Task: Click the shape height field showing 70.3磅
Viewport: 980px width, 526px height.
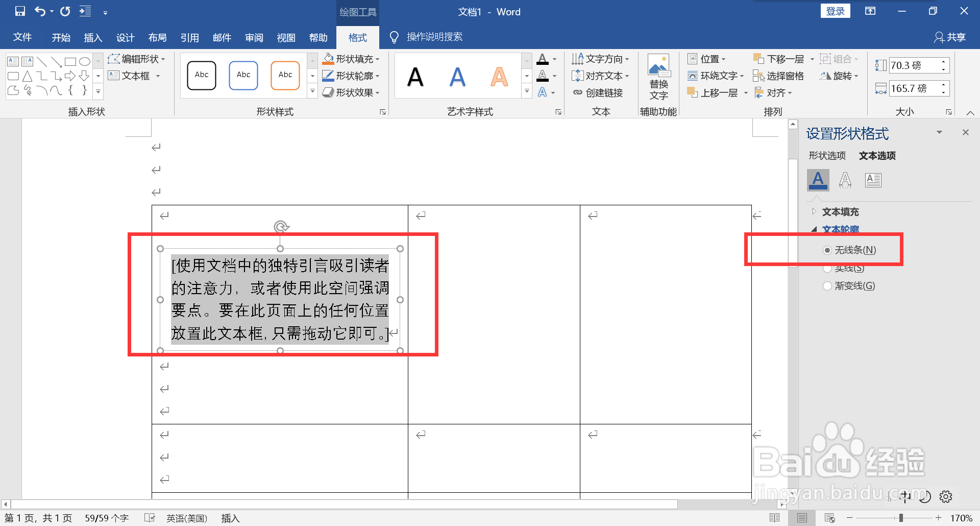Action: 915,65
